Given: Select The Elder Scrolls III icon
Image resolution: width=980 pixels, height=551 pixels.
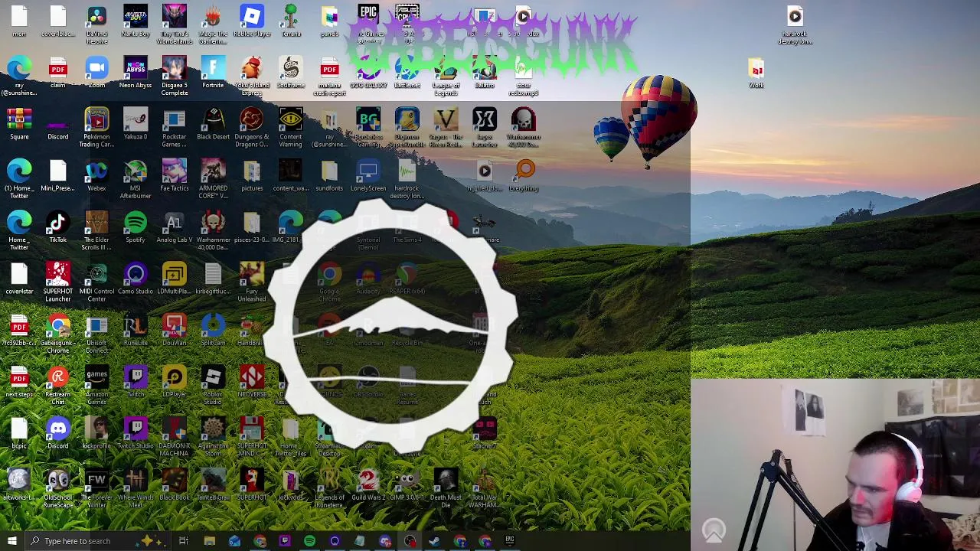Looking at the screenshot, I should pyautogui.click(x=96, y=230).
